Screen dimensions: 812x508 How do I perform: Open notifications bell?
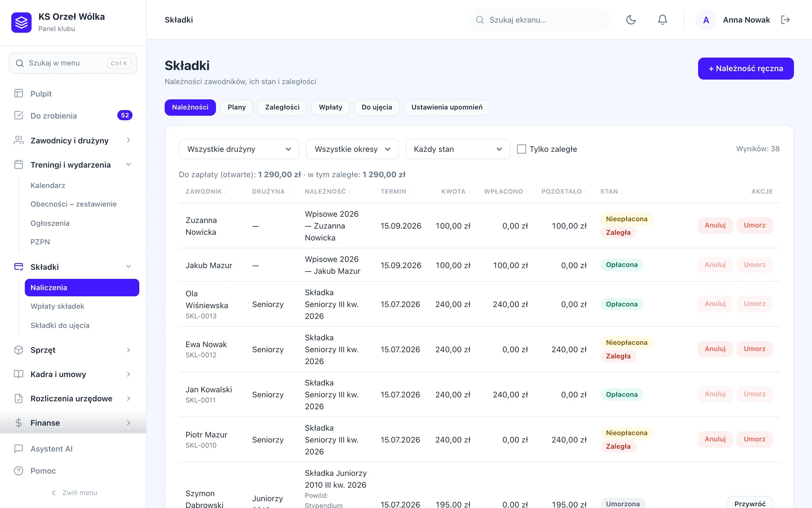coord(662,20)
